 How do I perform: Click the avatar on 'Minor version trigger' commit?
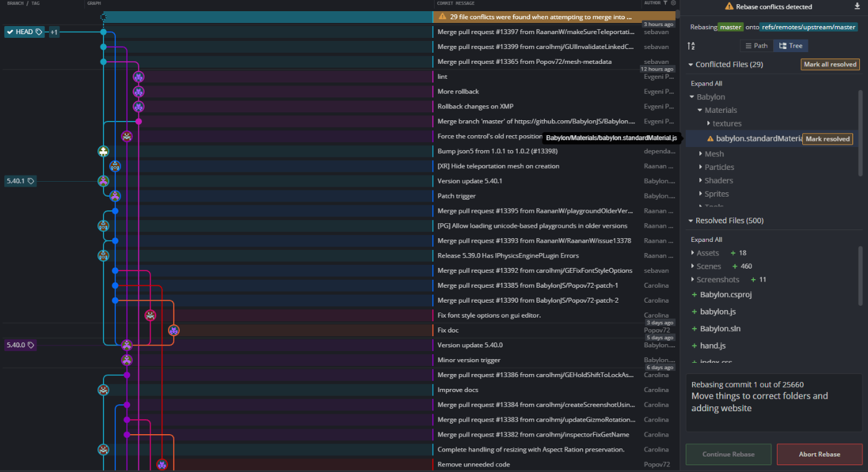[126, 360]
